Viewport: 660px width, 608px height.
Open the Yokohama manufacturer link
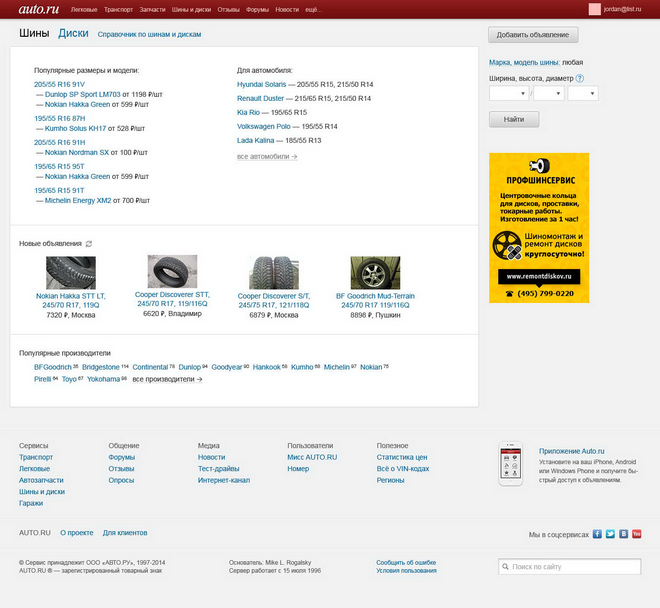[x=104, y=379]
